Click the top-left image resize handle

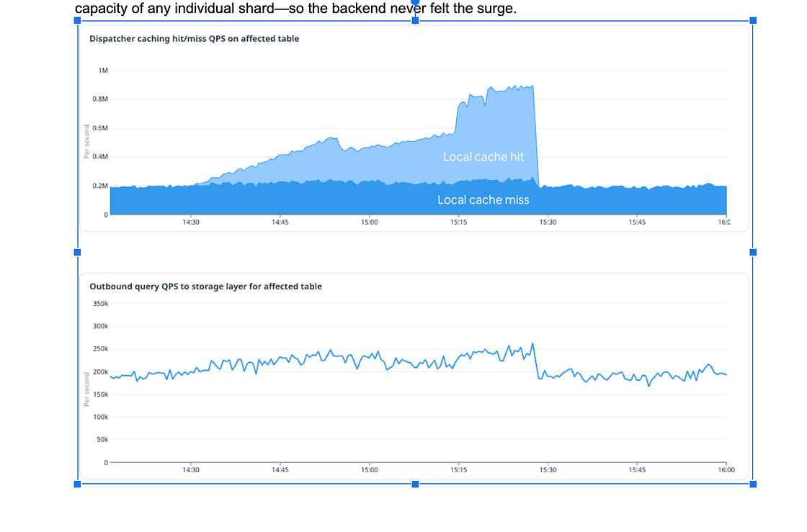(78, 21)
